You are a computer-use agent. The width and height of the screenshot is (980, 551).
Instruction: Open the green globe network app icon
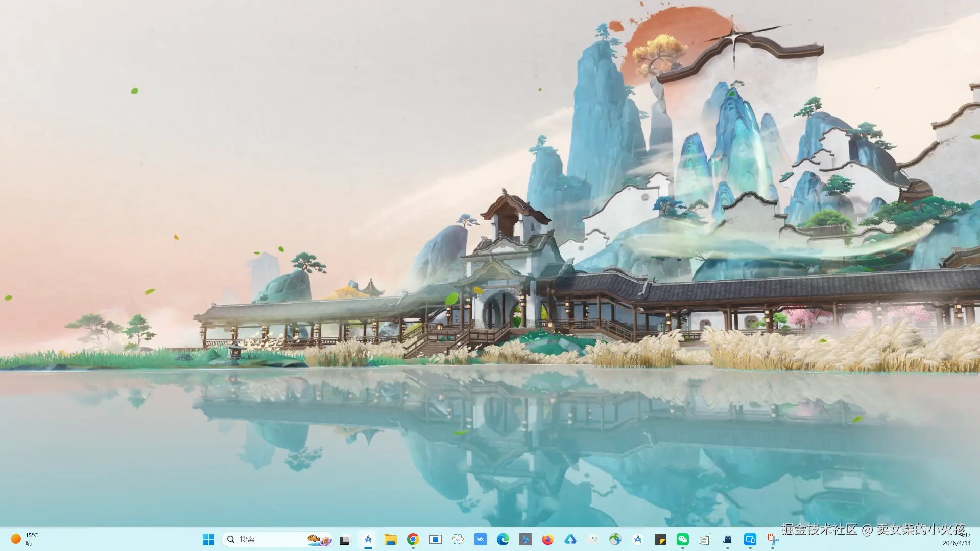615,539
